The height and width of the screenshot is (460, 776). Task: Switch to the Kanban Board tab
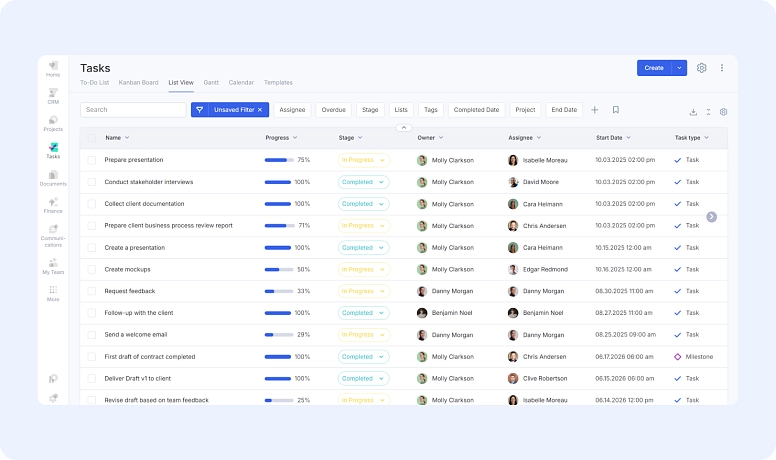138,82
